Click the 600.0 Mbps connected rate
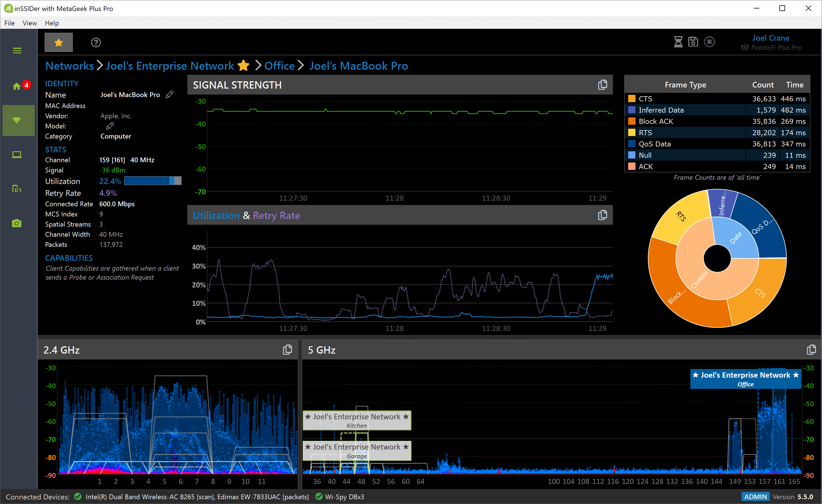 click(117, 204)
